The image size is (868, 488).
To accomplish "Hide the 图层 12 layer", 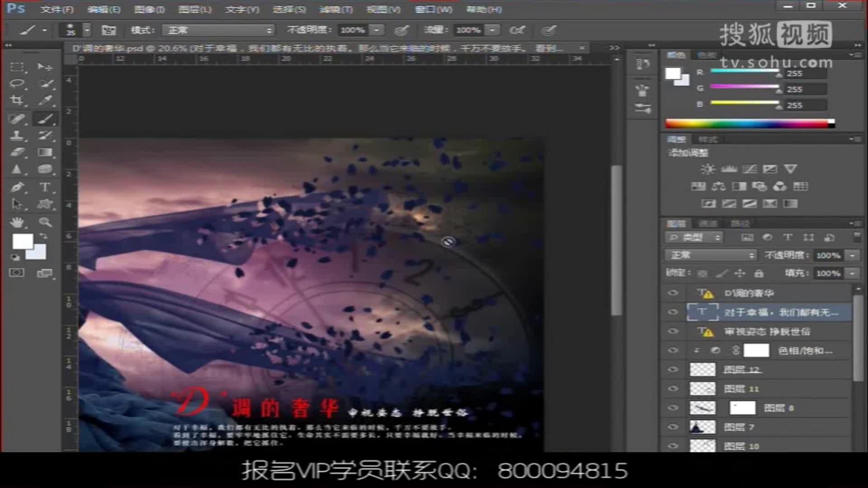I will click(x=673, y=370).
